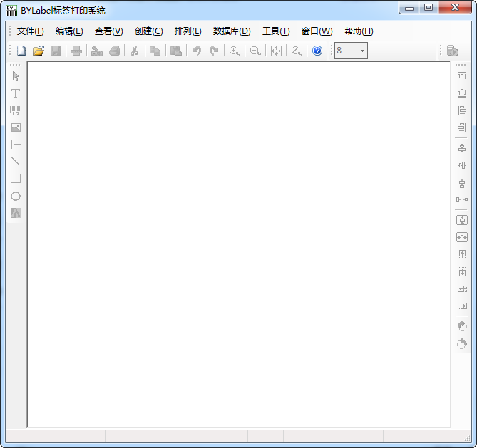Click the Align right edges icon

coord(462,127)
